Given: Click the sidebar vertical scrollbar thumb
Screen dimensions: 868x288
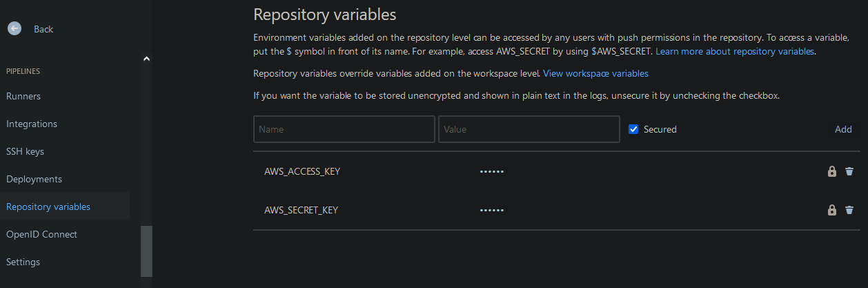Looking at the screenshot, I should pos(146,251).
